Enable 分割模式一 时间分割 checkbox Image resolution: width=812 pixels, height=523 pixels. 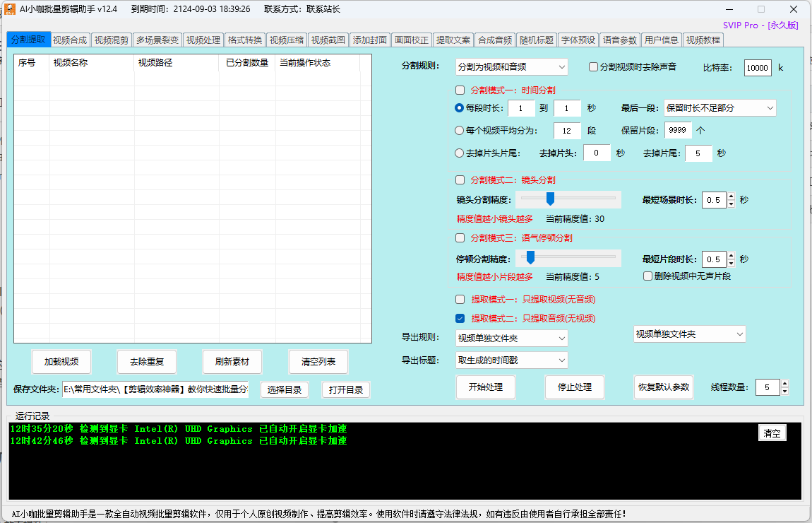(460, 90)
